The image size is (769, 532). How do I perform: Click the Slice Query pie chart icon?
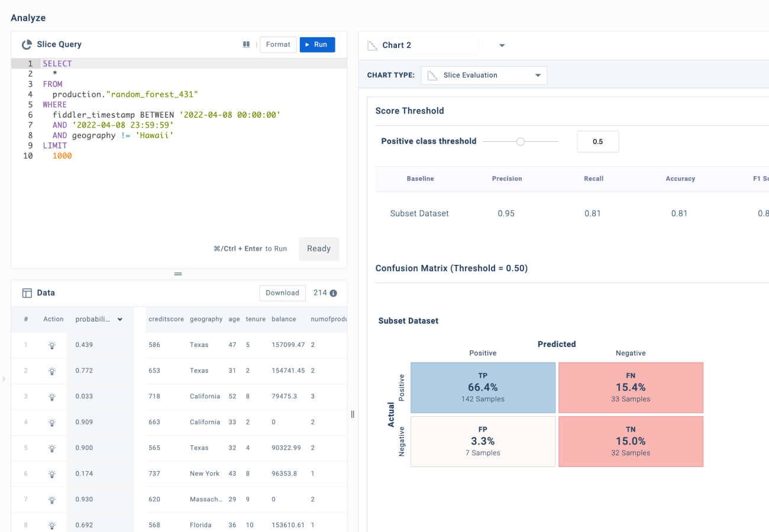click(25, 44)
